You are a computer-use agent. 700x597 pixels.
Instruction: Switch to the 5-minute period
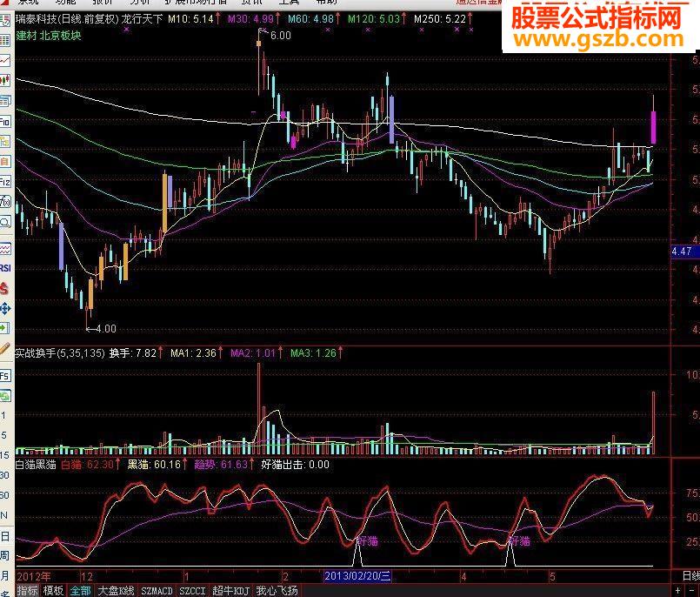(x=3, y=435)
